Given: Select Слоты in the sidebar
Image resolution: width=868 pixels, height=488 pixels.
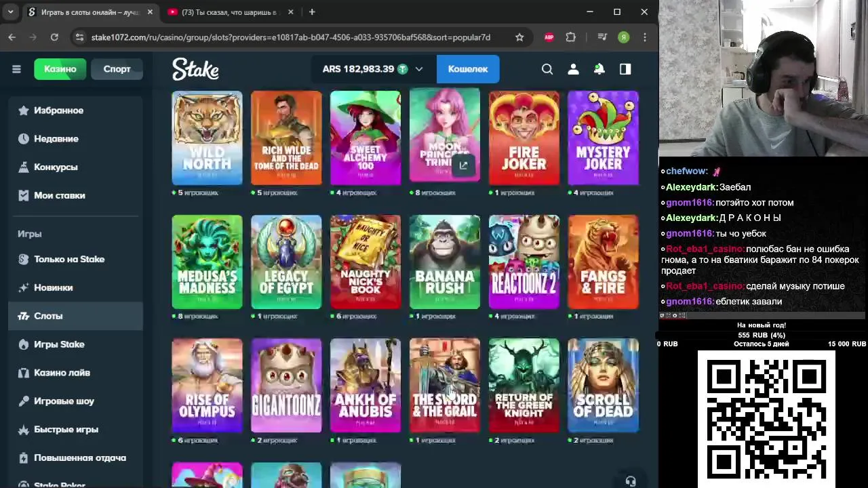Looking at the screenshot, I should coord(75,317).
